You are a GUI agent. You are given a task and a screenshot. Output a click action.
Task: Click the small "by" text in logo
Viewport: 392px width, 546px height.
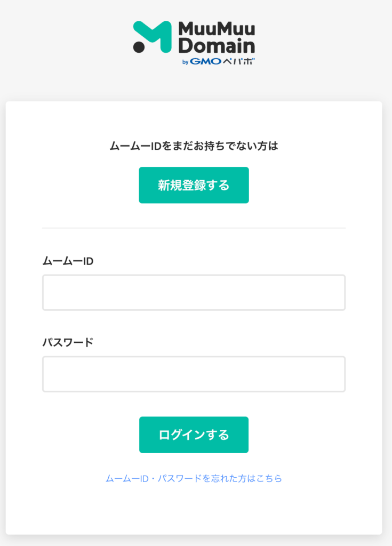(186, 62)
